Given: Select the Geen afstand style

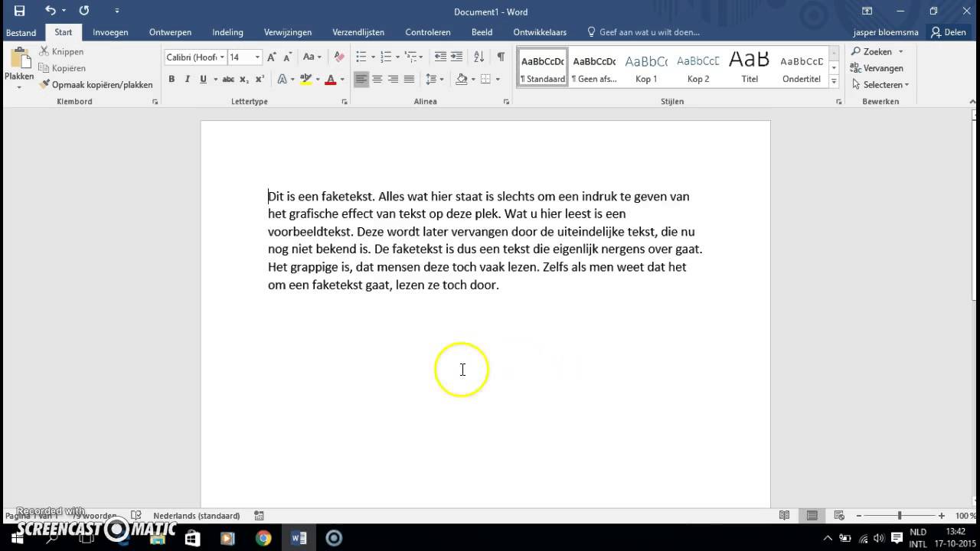Looking at the screenshot, I should coord(594,68).
